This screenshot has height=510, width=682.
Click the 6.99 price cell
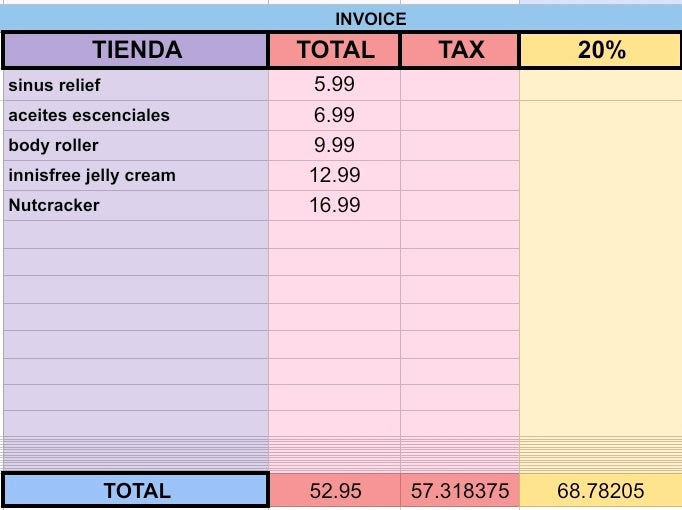point(334,115)
